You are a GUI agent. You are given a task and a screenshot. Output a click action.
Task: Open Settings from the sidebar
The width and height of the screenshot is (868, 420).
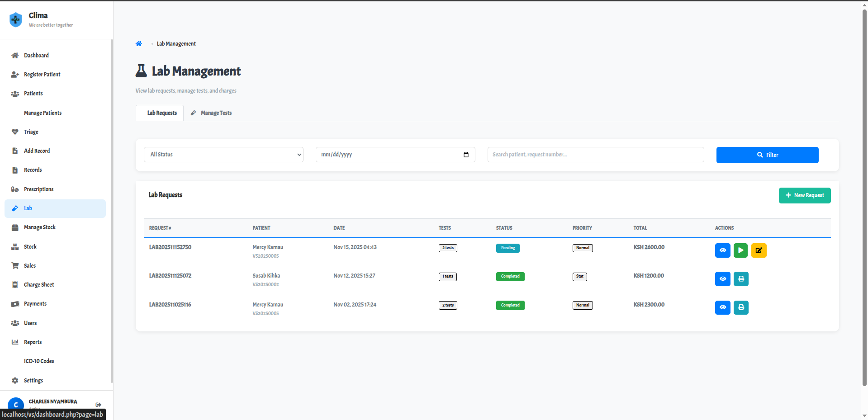(33, 381)
